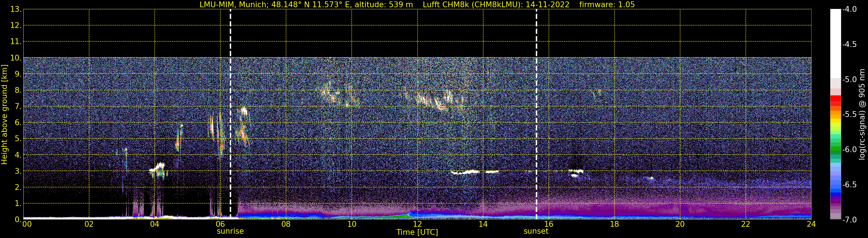Click y-axis tick label '10.'

pyautogui.click(x=16, y=58)
